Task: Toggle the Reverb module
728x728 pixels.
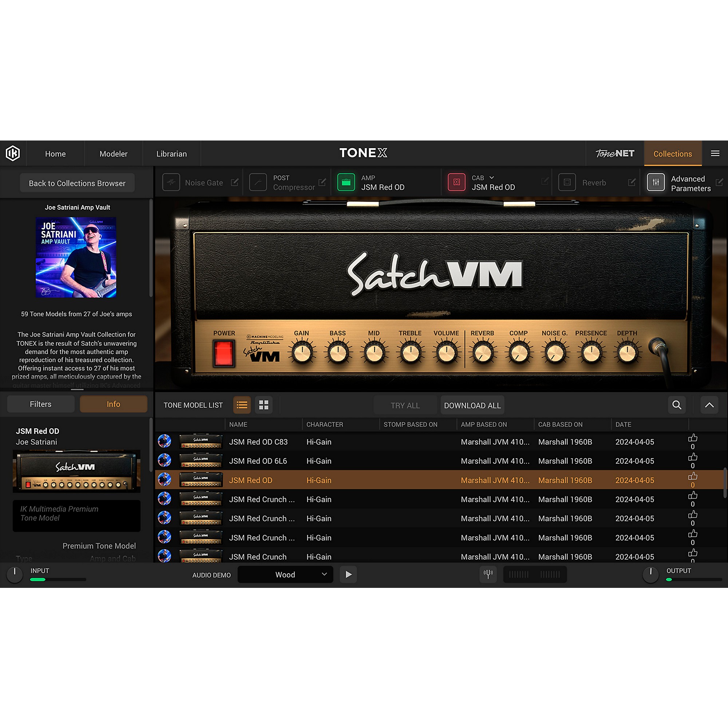Action: tap(567, 182)
